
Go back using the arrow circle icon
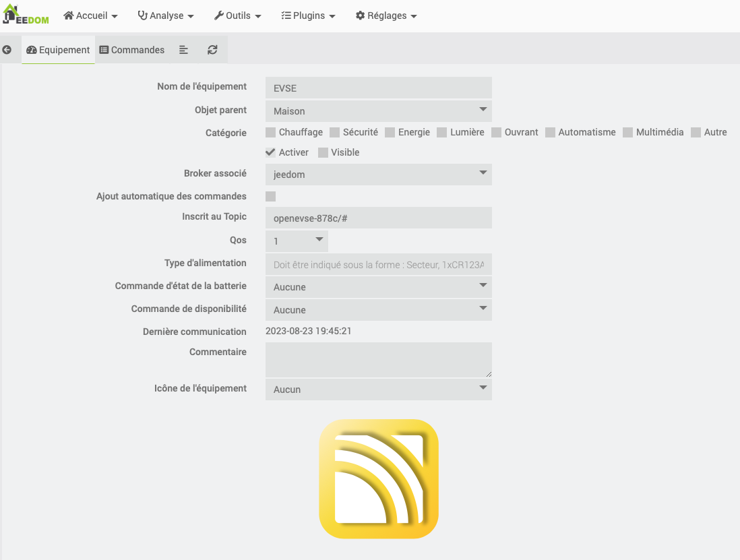pyautogui.click(x=7, y=50)
